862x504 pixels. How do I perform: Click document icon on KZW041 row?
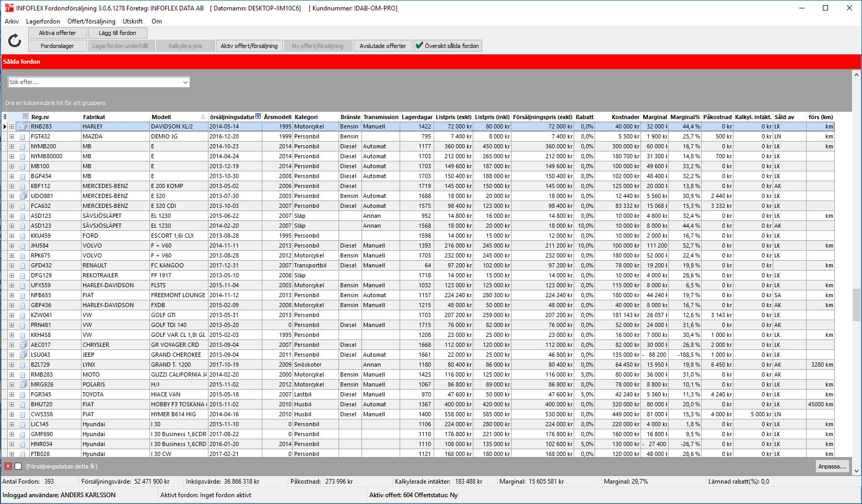click(22, 315)
